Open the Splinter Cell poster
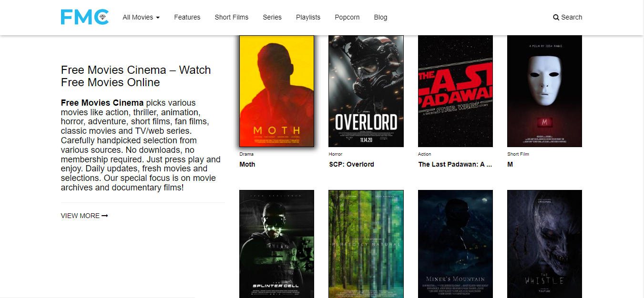Image resolution: width=644 pixels, height=298 pixels. tap(276, 244)
